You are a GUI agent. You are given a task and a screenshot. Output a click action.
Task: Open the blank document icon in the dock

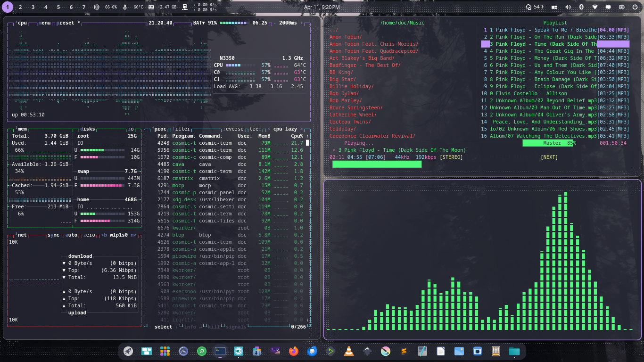click(441, 351)
